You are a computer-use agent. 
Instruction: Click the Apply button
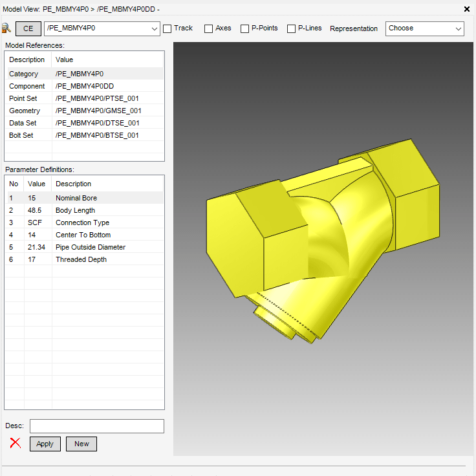[45, 444]
